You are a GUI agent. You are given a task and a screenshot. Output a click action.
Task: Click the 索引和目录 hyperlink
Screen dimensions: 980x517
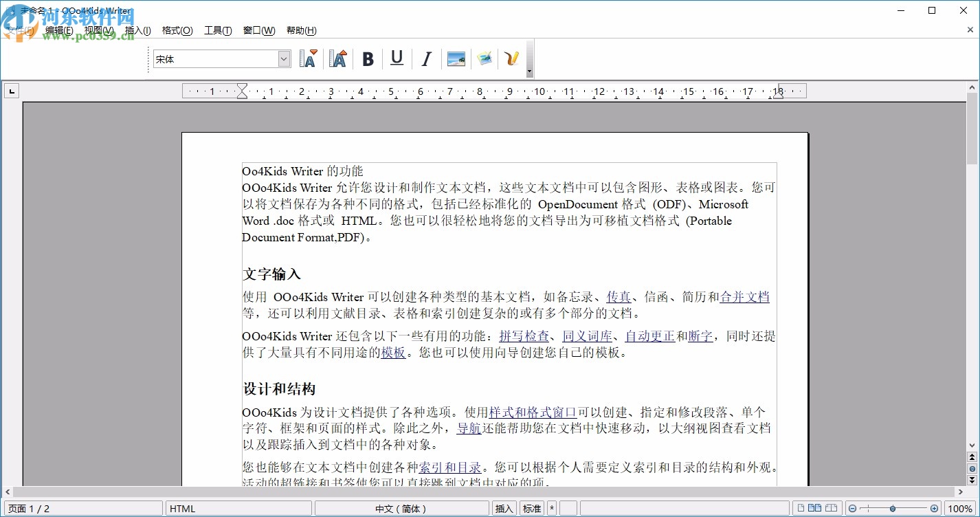click(x=450, y=467)
